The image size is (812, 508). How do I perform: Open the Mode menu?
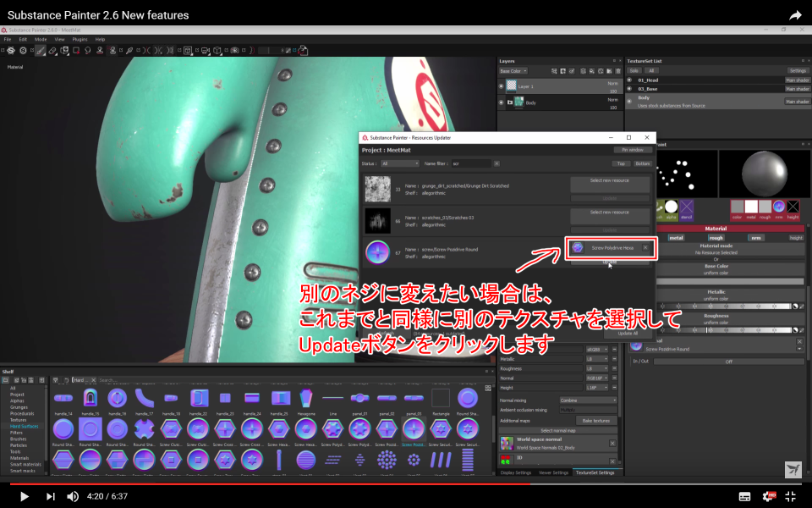pyautogui.click(x=41, y=40)
